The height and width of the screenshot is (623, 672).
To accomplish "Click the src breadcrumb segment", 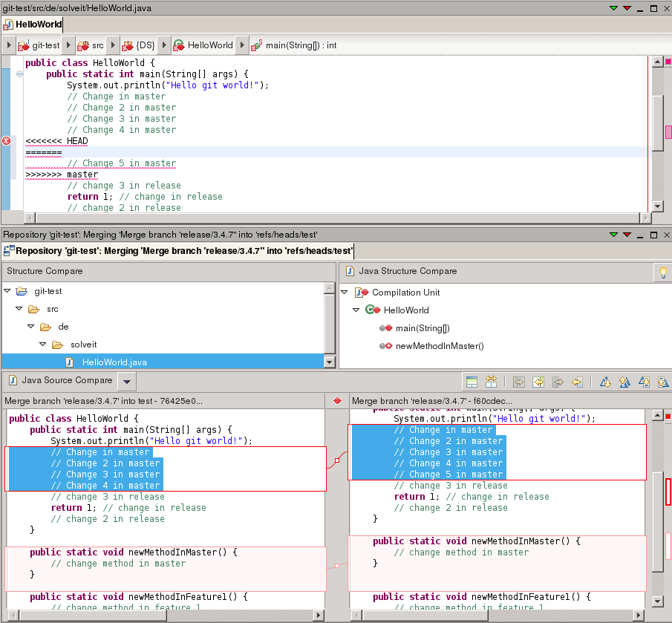I will pyautogui.click(x=91, y=45).
